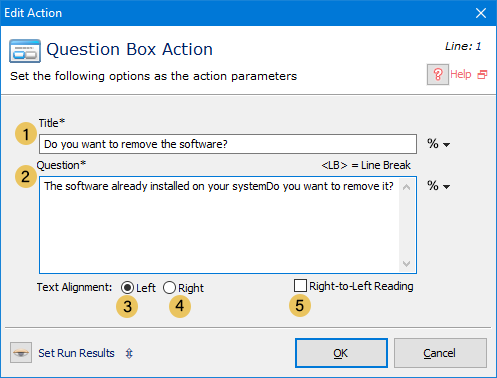Viewport: 497px width, 378px height.
Task: Open the Help link
Action: [461, 74]
